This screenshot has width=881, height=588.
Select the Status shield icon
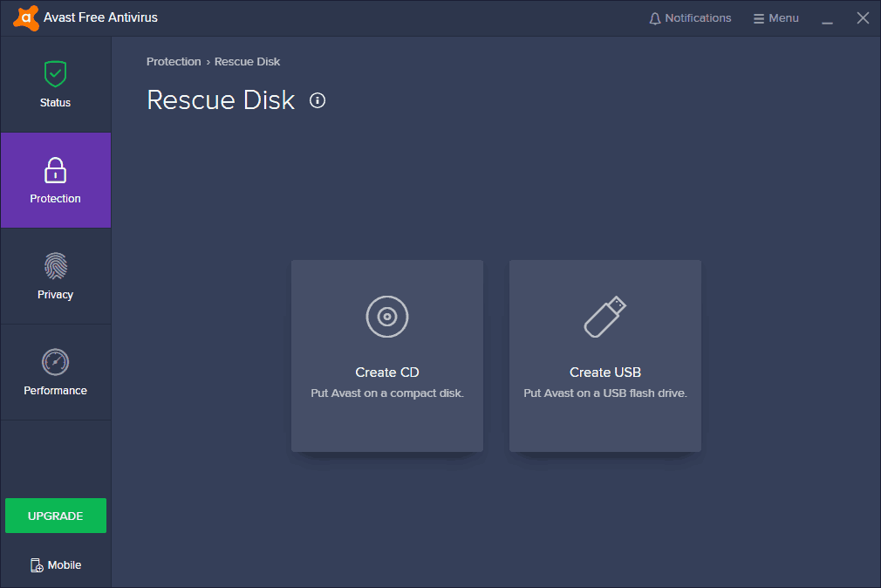click(x=55, y=73)
